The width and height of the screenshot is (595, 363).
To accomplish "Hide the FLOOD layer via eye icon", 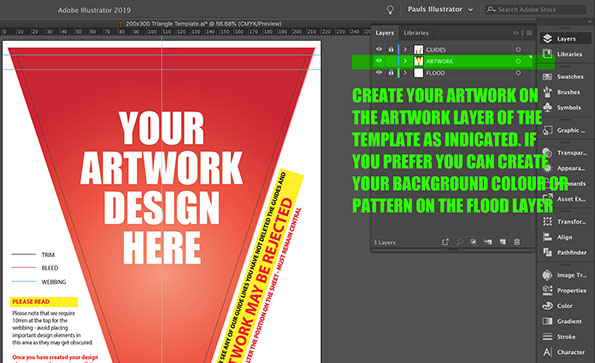I will pyautogui.click(x=379, y=72).
